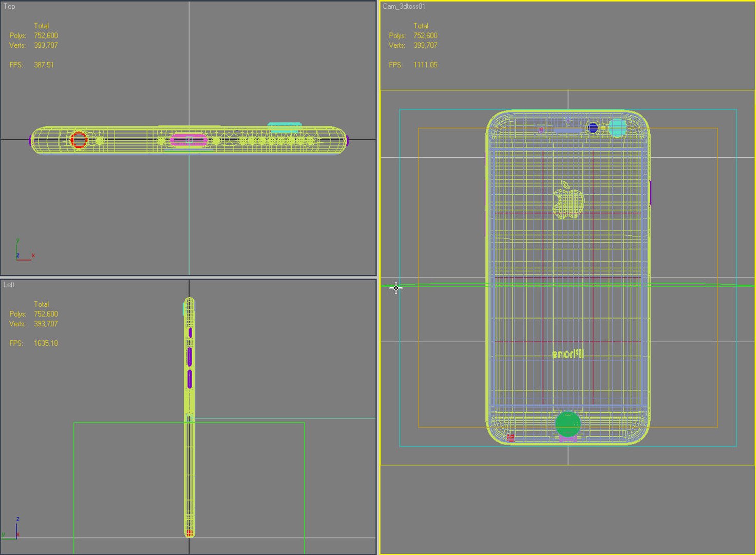Click FPS value 1111.05 in camera viewport
This screenshot has height=555, width=756.
click(425, 65)
